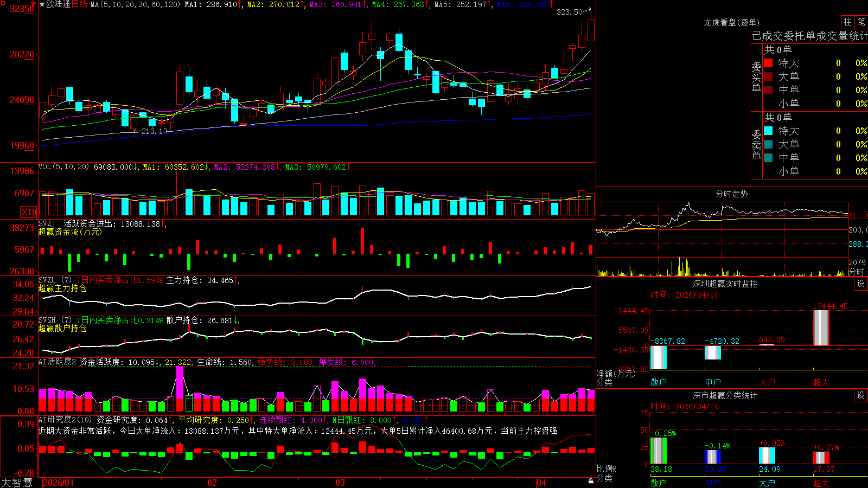Switch 龙虎看盘 to 笔 tick view
The width and height of the screenshot is (868, 488).
[x=861, y=22]
